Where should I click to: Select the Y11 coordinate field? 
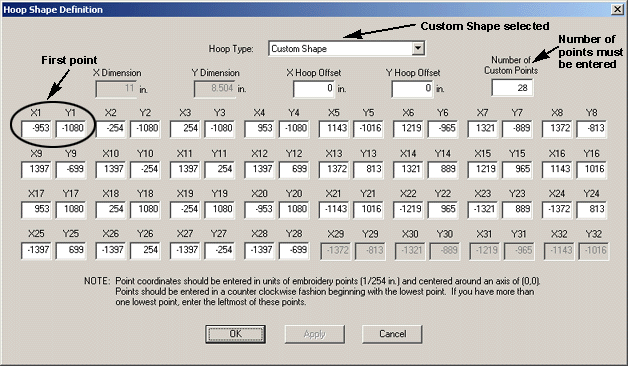tap(220, 170)
